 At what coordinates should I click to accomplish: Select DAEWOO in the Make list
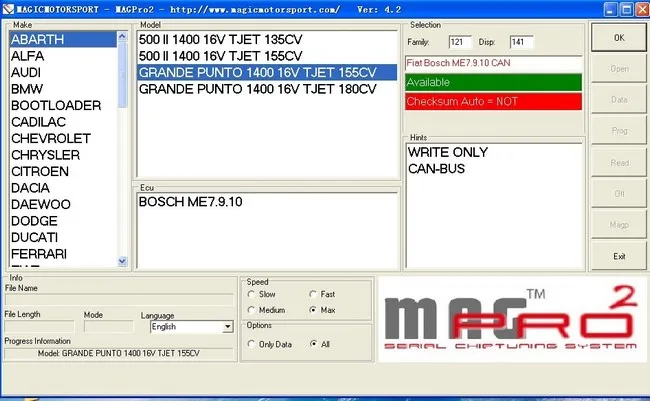pyautogui.click(x=63, y=204)
